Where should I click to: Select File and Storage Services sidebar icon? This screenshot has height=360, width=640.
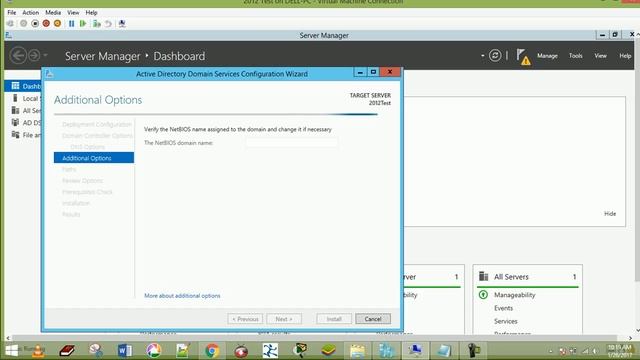tap(16, 135)
